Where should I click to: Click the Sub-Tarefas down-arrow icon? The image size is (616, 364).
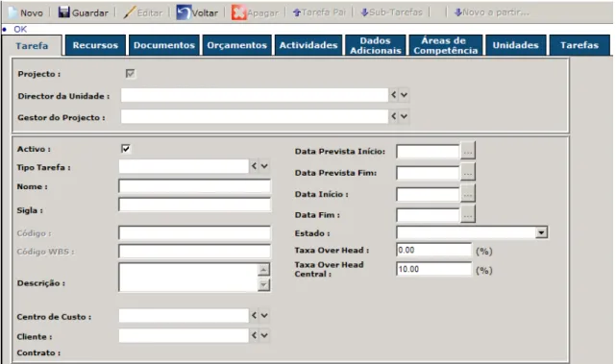pyautogui.click(x=364, y=12)
